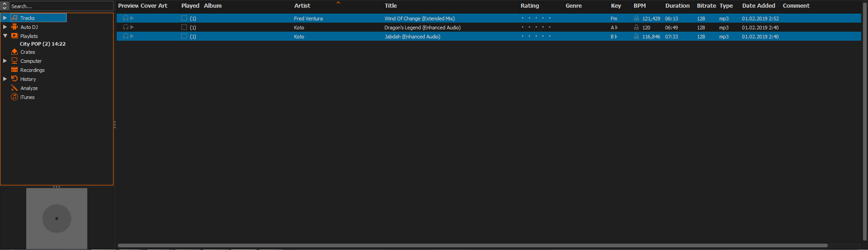
Task: Sort by the Title column header
Action: click(391, 6)
